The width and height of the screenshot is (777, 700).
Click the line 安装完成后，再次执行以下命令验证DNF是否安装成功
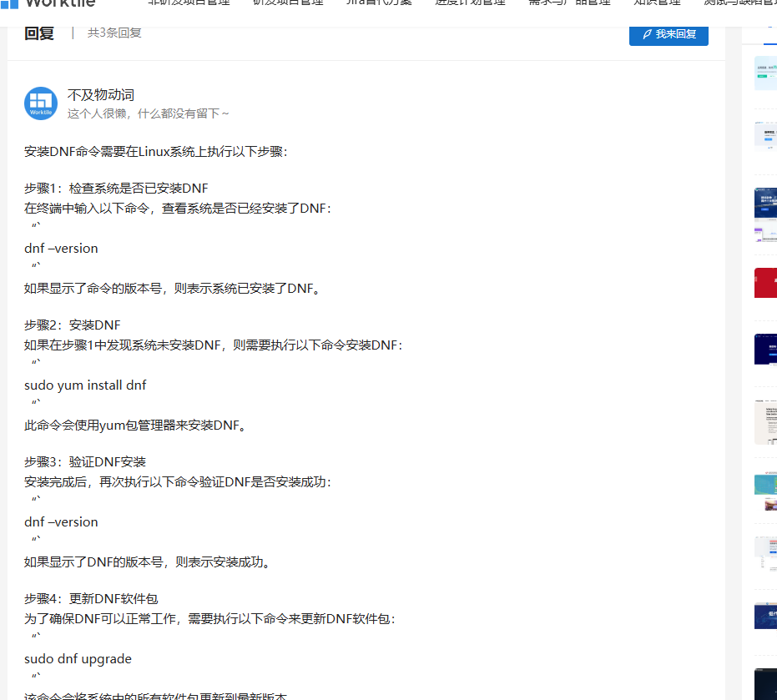point(178,482)
